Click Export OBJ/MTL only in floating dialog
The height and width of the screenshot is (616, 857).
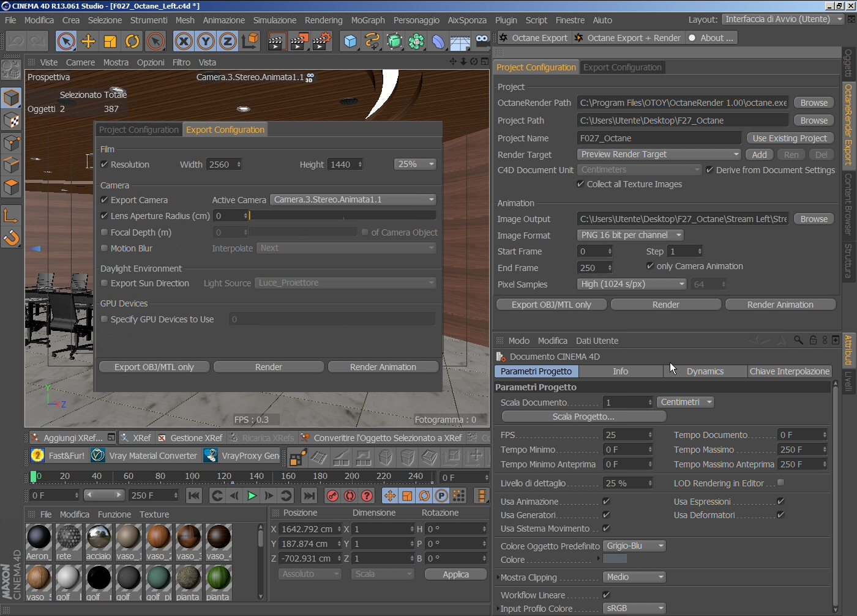coord(154,367)
